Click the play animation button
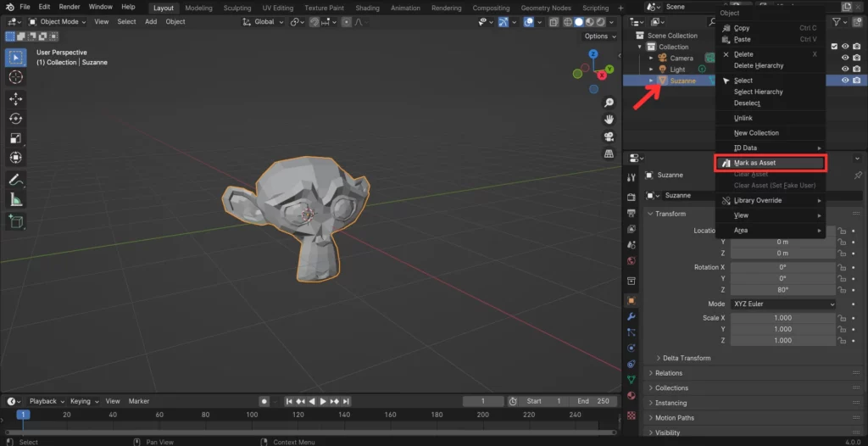 point(323,401)
